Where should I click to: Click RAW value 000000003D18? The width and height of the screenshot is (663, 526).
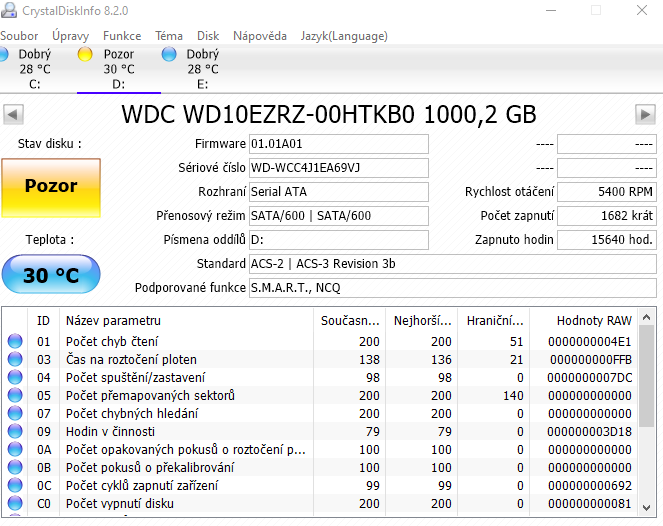pos(589,431)
